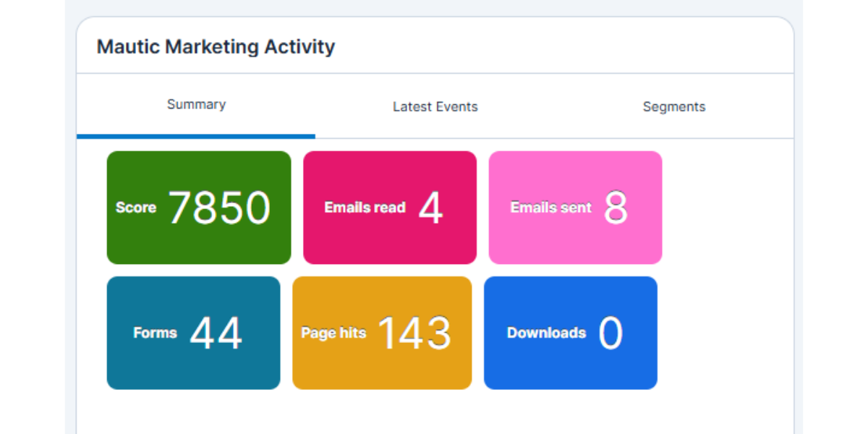
Task: Open the Latest Events tab
Action: point(435,107)
